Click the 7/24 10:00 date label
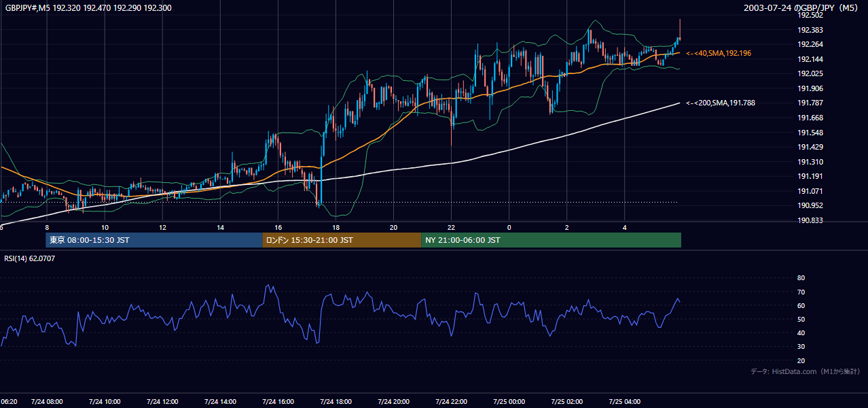 (105, 402)
